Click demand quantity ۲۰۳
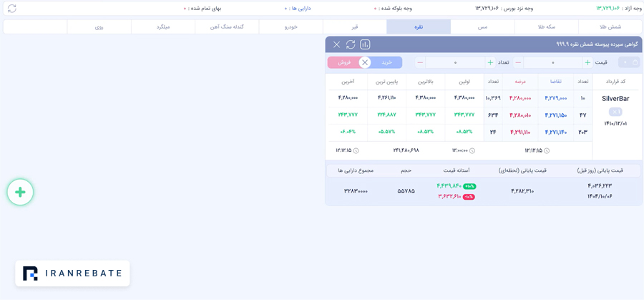Viewport: 644px width, 300px height. point(582,132)
